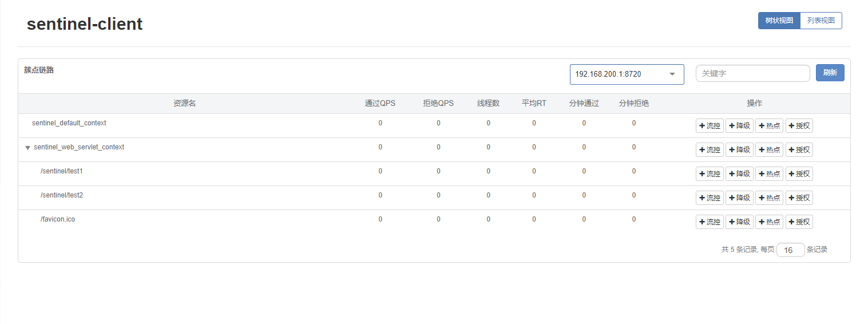Click 授权 button for /sentinel/test1 row
The image size is (868, 324).
tap(799, 174)
